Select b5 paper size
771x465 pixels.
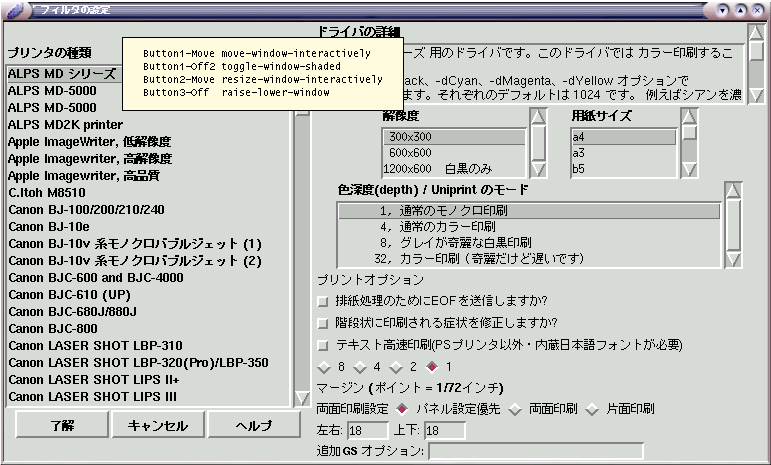tap(623, 169)
